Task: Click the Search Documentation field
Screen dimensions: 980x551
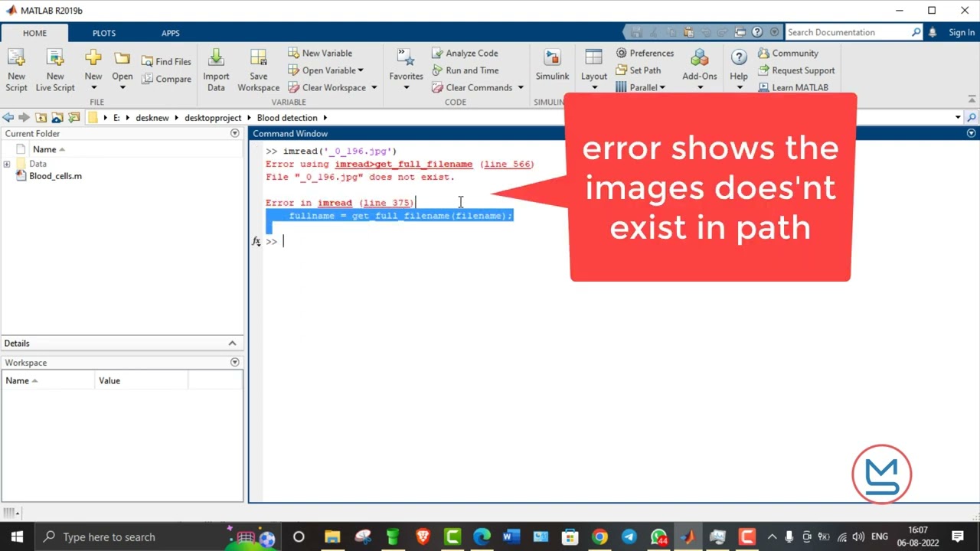Action: (x=848, y=32)
